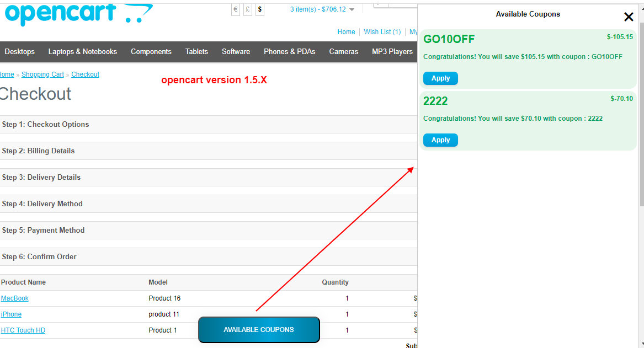
Task: Apply the GO10OFF coupon
Action: (440, 78)
